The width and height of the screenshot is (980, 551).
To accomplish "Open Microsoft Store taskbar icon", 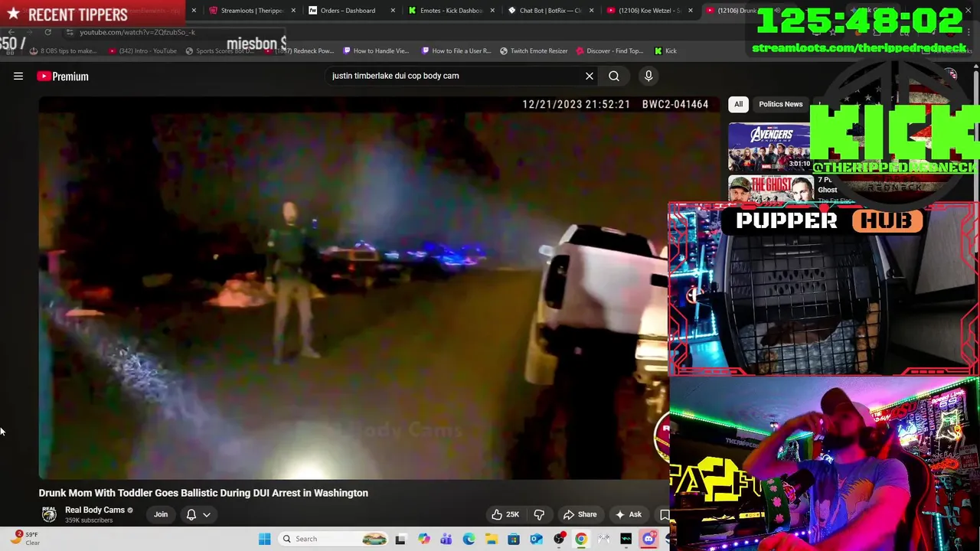I will pos(514,539).
